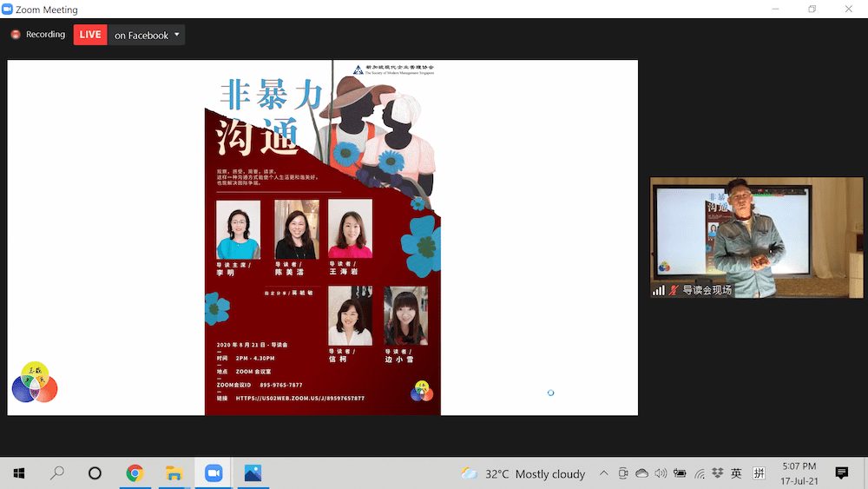
Task: Toggle the 拼 Pinyin IME mode
Action: point(759,473)
